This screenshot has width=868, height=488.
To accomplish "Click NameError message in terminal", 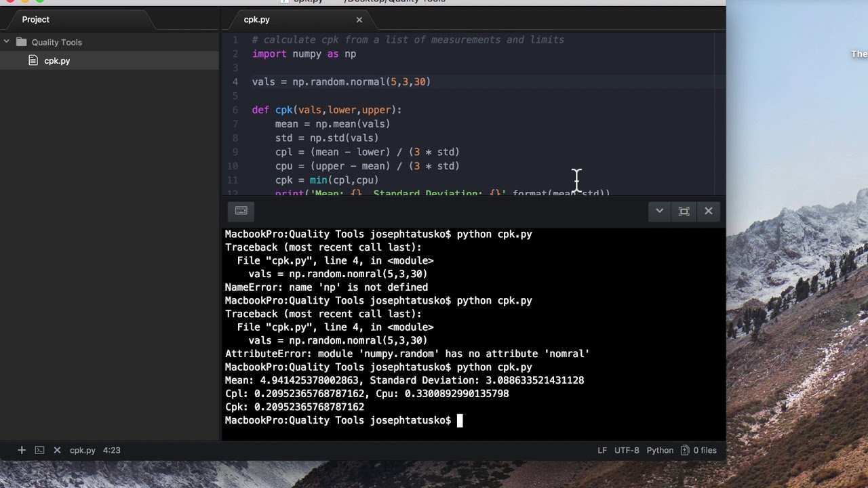I will (326, 287).
